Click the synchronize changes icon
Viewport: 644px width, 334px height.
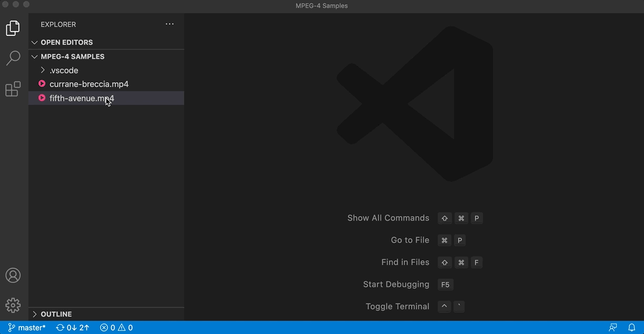point(60,328)
